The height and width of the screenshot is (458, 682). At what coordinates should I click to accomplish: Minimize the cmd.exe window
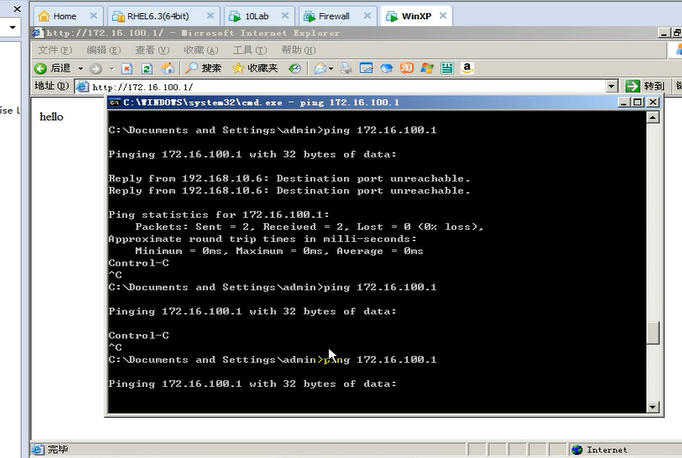point(624,102)
